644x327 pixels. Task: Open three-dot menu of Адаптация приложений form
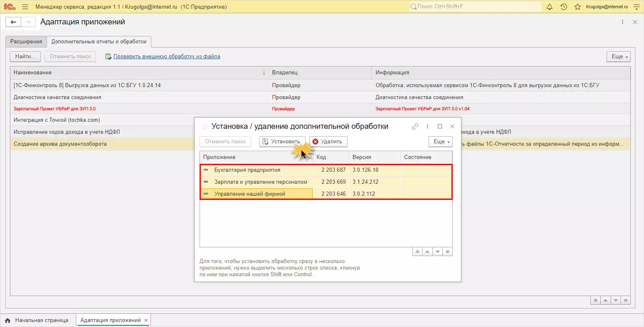pos(623,22)
